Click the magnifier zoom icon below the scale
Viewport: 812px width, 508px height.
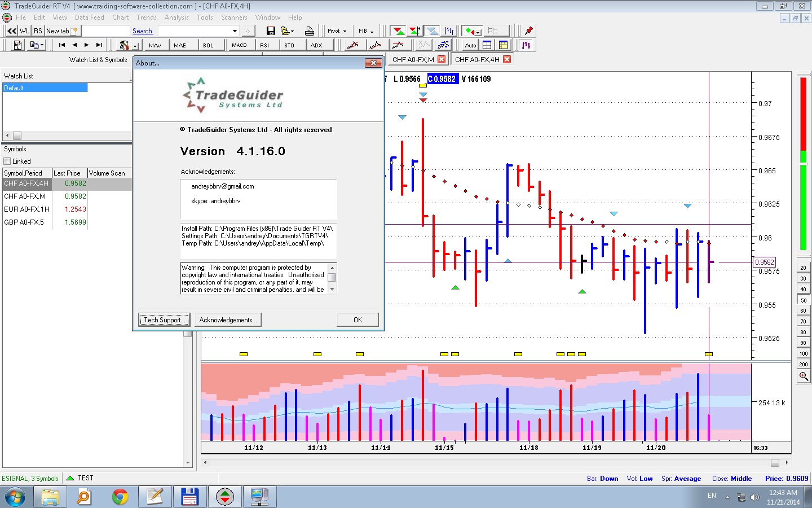(804, 376)
